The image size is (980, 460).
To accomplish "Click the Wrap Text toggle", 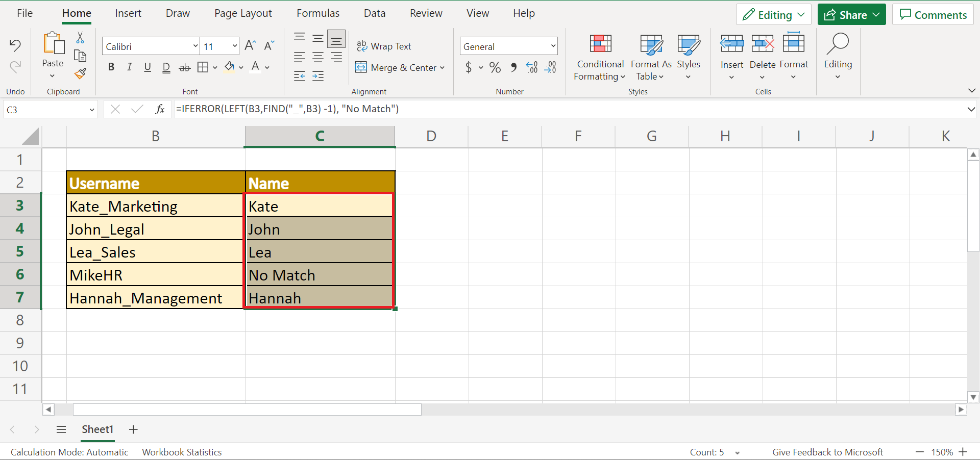I will [x=384, y=46].
